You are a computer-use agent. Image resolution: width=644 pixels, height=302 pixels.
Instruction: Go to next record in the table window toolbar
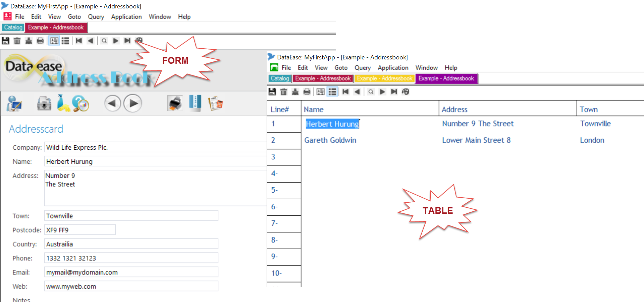(382, 92)
